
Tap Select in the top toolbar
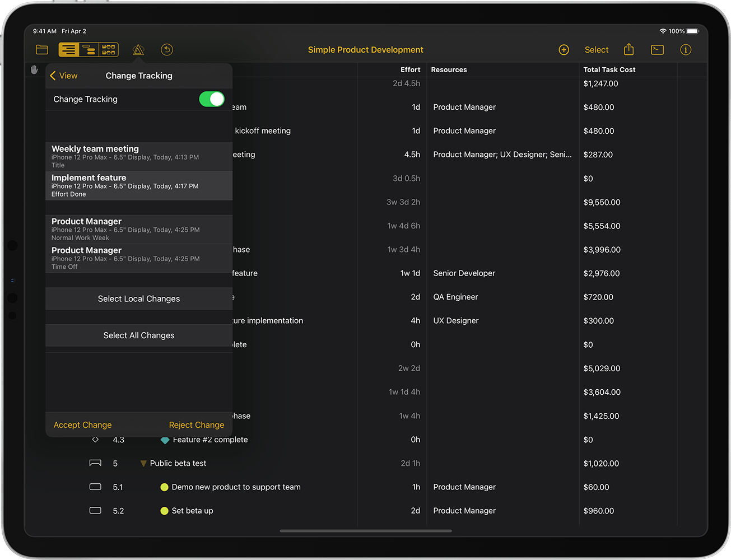click(597, 50)
